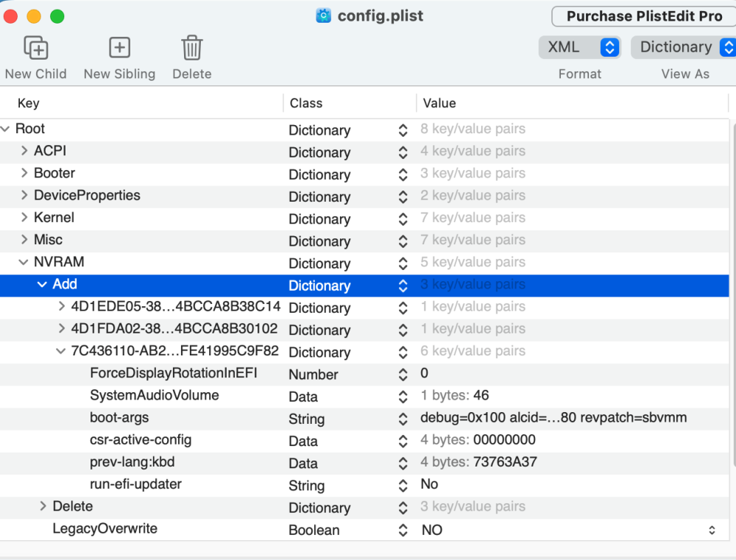Open class stepper for NVRAM row

[403, 263]
